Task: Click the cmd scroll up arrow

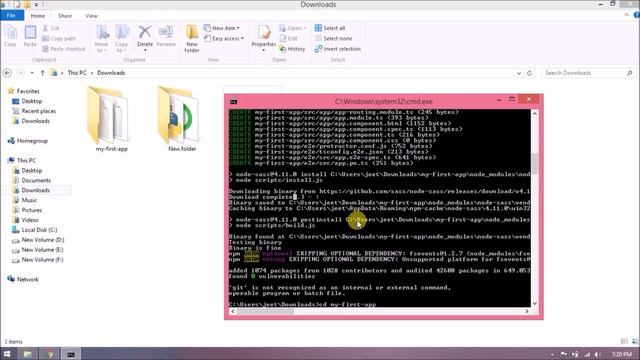Action: point(535,113)
